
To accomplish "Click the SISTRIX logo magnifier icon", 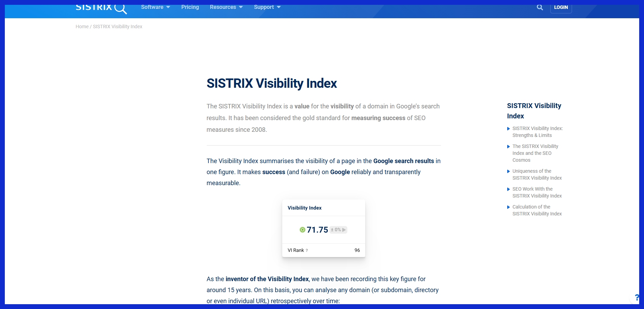I will coord(121,9).
